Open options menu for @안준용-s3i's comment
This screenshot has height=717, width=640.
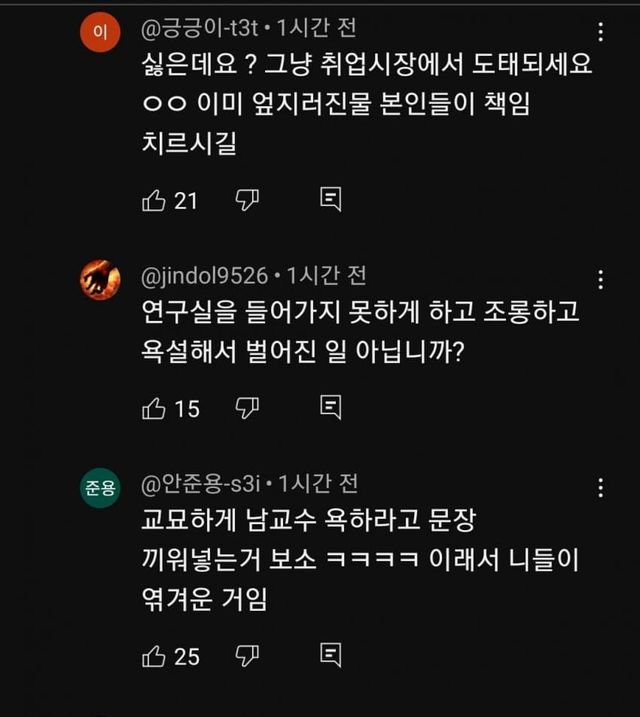tap(600, 489)
